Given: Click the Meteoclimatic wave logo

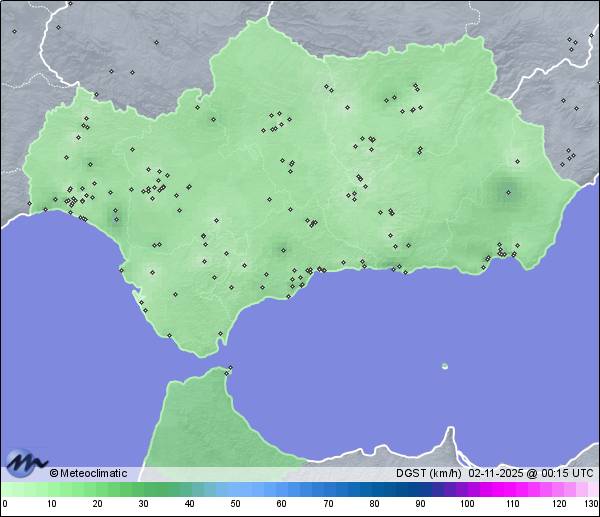Looking at the screenshot, I should [x=26, y=463].
